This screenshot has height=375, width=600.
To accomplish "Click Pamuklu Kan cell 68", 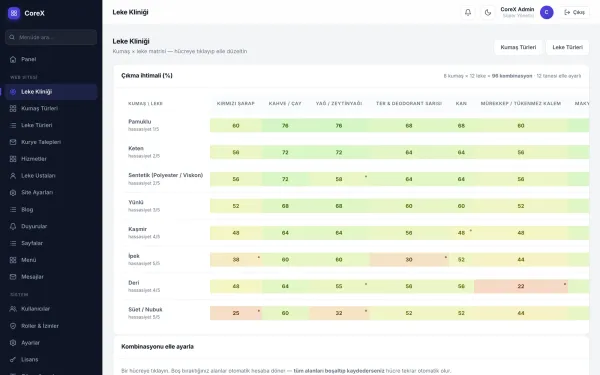I will coord(461,126).
